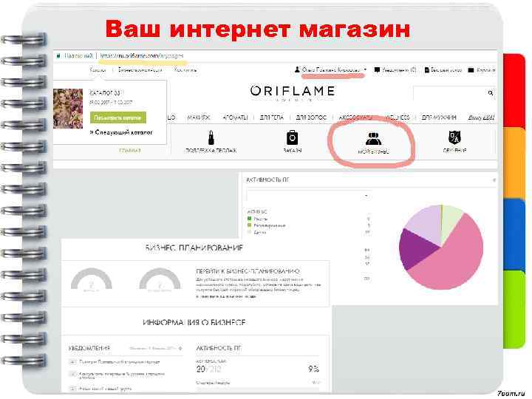Open the Для мужчин menu
The image size is (532, 399).
click(439, 117)
